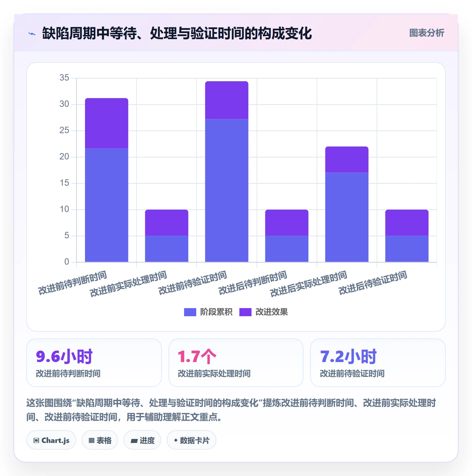Viewport: 472px width, 476px height.
Task: Click the grid icon in 表格 chip
Action: point(91,441)
